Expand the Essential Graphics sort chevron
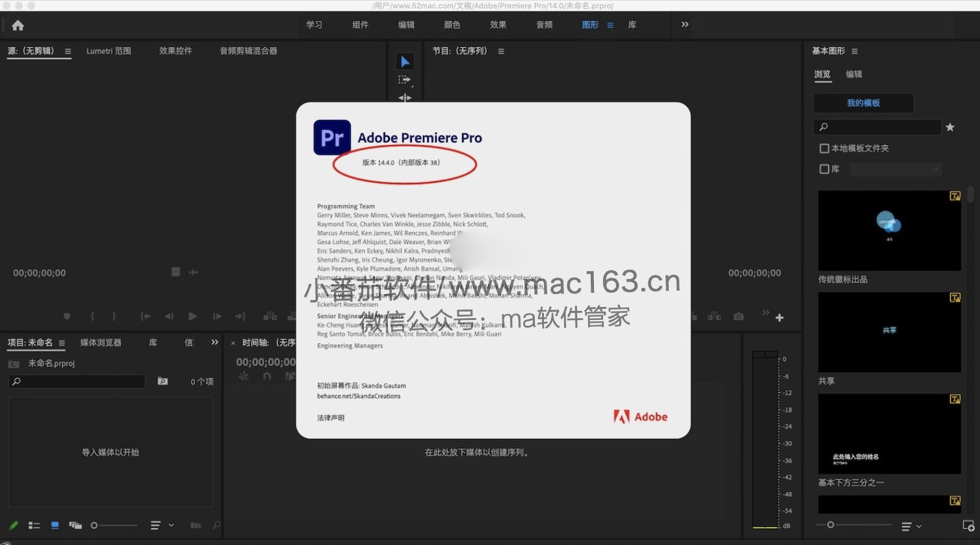The image size is (980, 545). (x=919, y=525)
